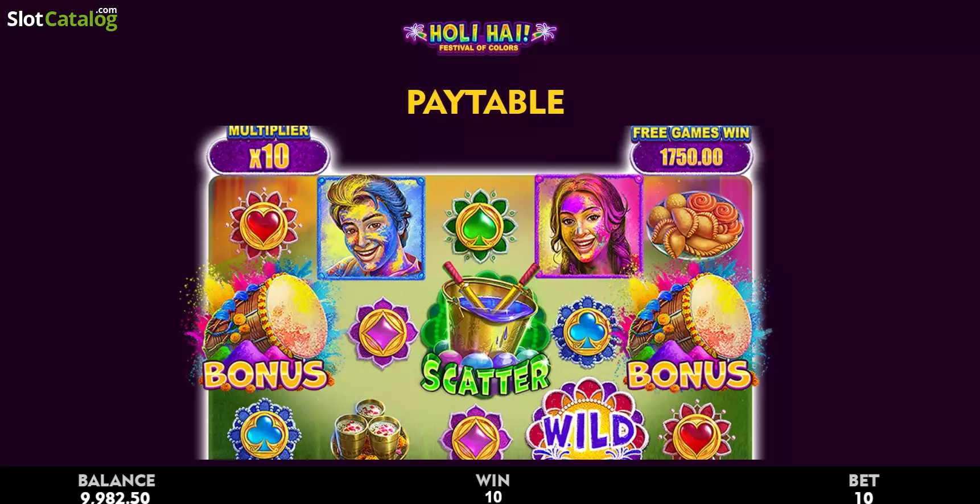This screenshot has width=980, height=504.
Task: Click the Holi Hai! game logo
Action: (x=480, y=38)
